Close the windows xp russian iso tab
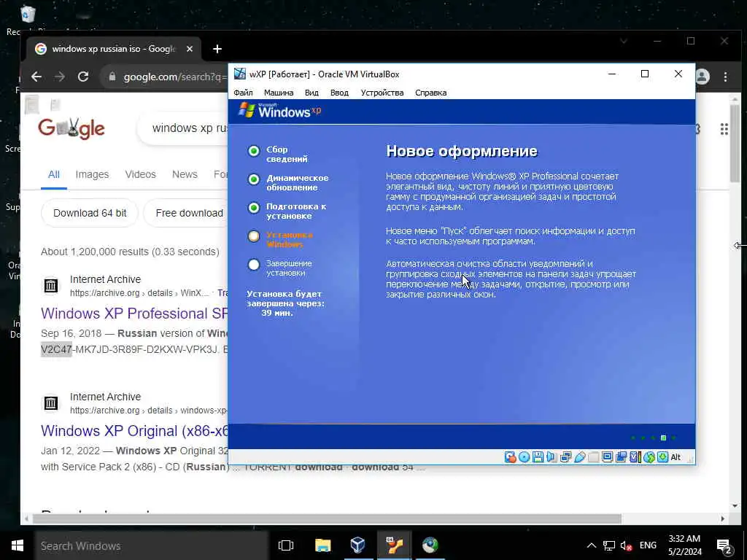Image resolution: width=747 pixels, height=560 pixels. [190, 49]
